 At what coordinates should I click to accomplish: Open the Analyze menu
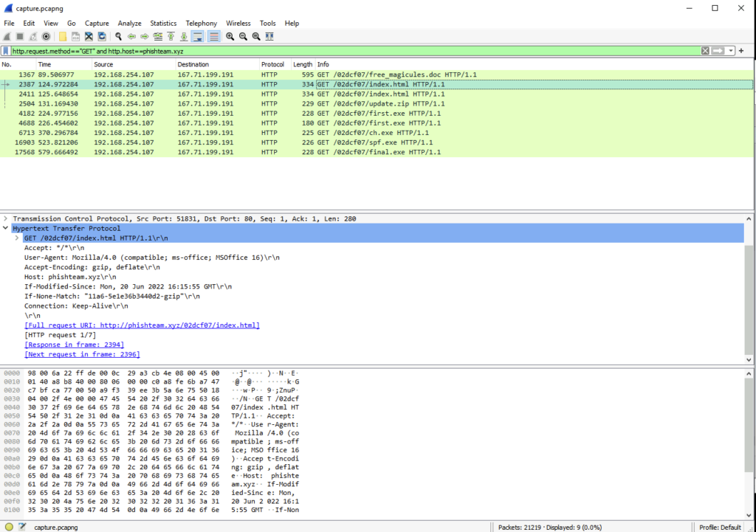click(130, 23)
